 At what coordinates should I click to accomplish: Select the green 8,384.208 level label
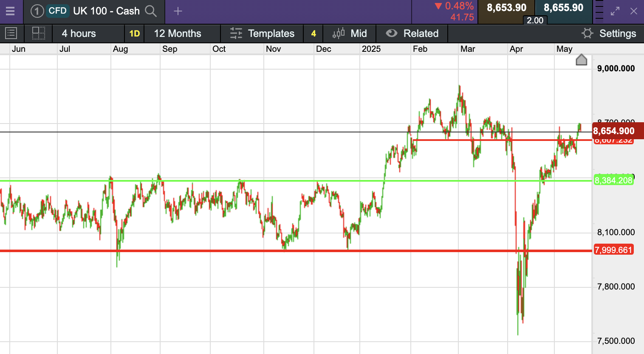click(x=613, y=180)
